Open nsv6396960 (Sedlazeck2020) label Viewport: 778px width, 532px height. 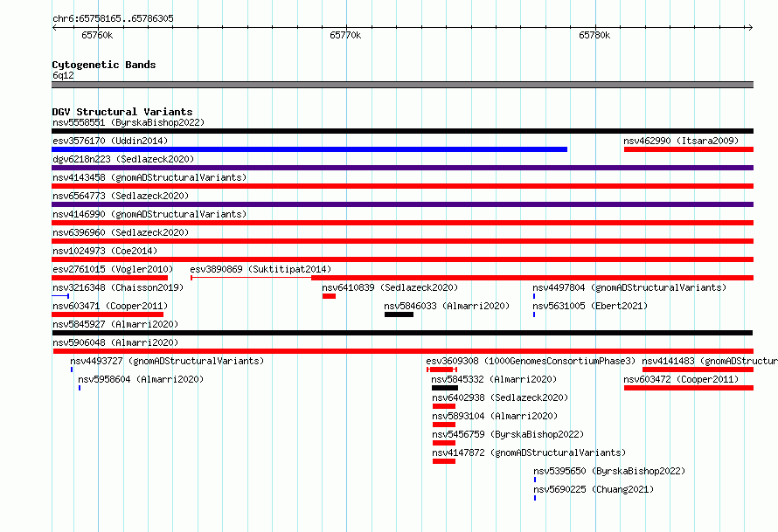[121, 232]
